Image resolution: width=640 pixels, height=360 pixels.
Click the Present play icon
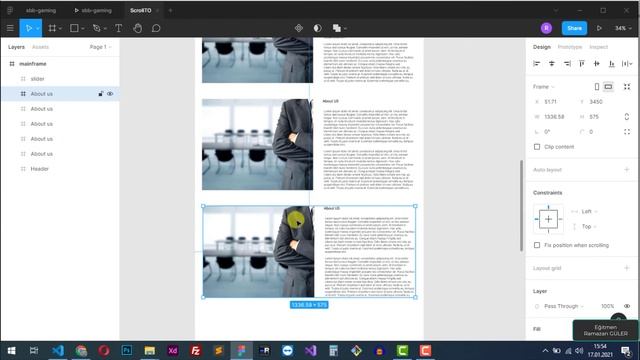click(x=599, y=28)
